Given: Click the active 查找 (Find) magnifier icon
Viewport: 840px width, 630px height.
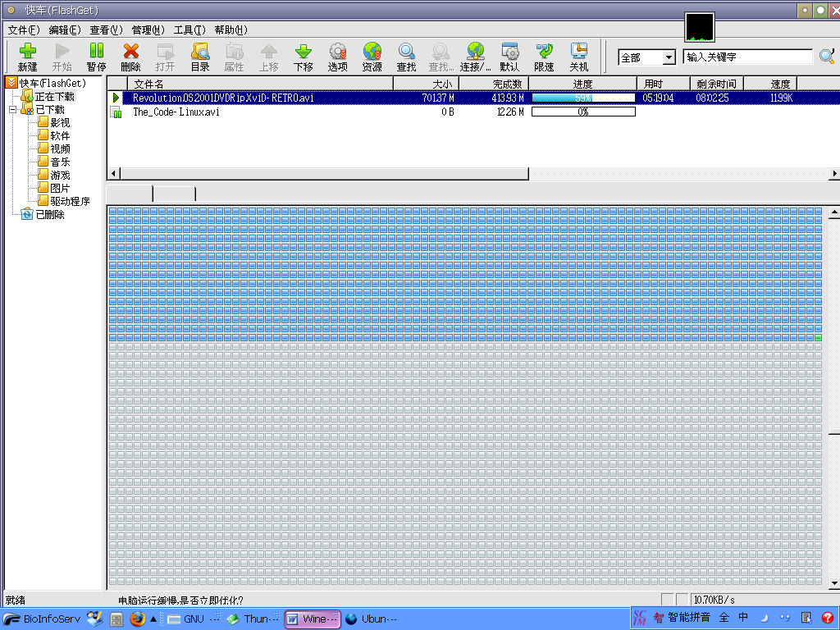Looking at the screenshot, I should 407,52.
